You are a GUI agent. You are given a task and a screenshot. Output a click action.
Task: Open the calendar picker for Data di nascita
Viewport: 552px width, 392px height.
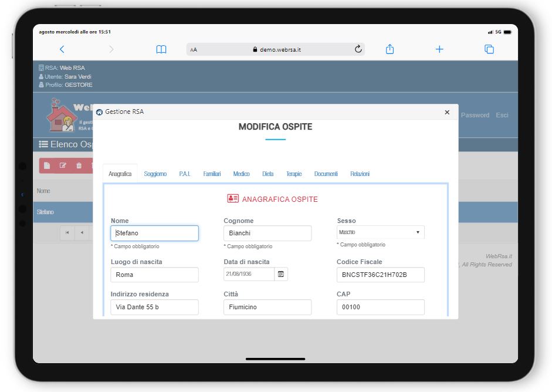[281, 274]
